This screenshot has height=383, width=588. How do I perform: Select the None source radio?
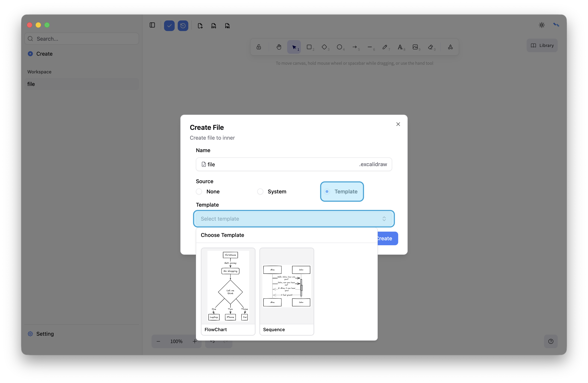pos(199,191)
